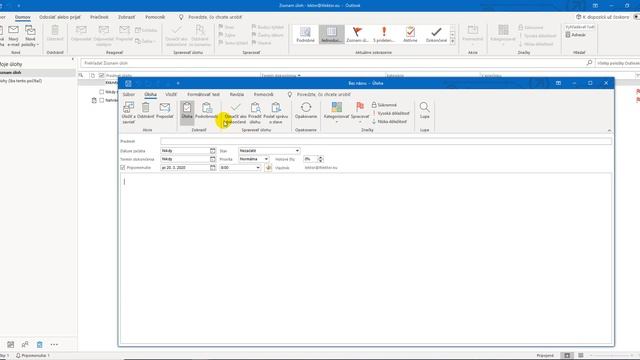
Task: Open Zobraziť tab in main Outlook window
Action: tap(127, 17)
